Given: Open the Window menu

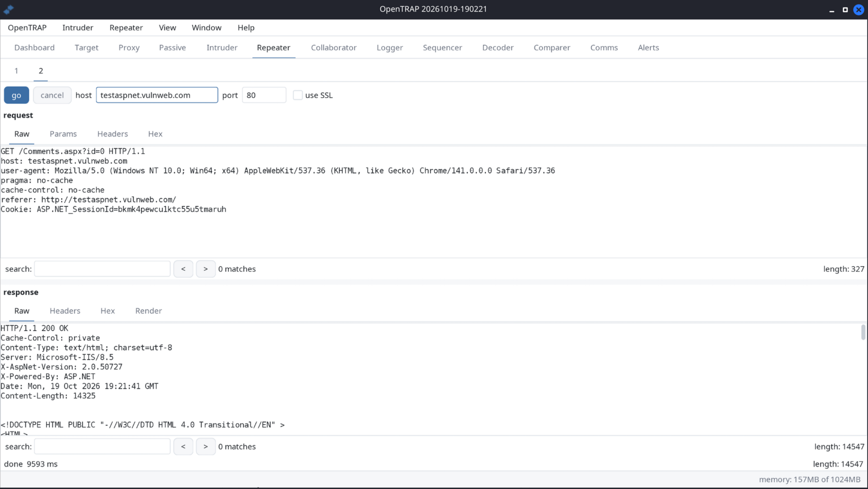Looking at the screenshot, I should [x=207, y=28].
